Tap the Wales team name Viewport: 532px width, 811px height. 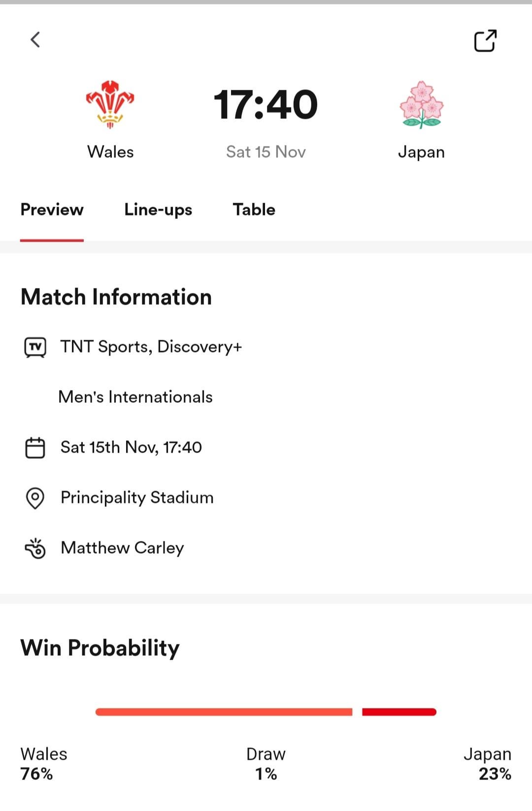tap(110, 152)
